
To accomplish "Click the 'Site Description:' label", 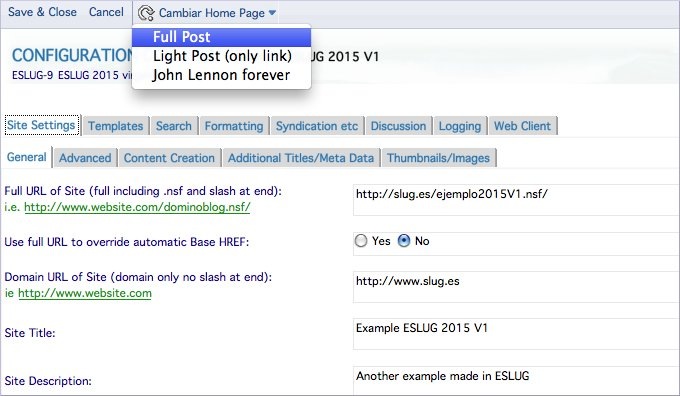I will coord(48,381).
